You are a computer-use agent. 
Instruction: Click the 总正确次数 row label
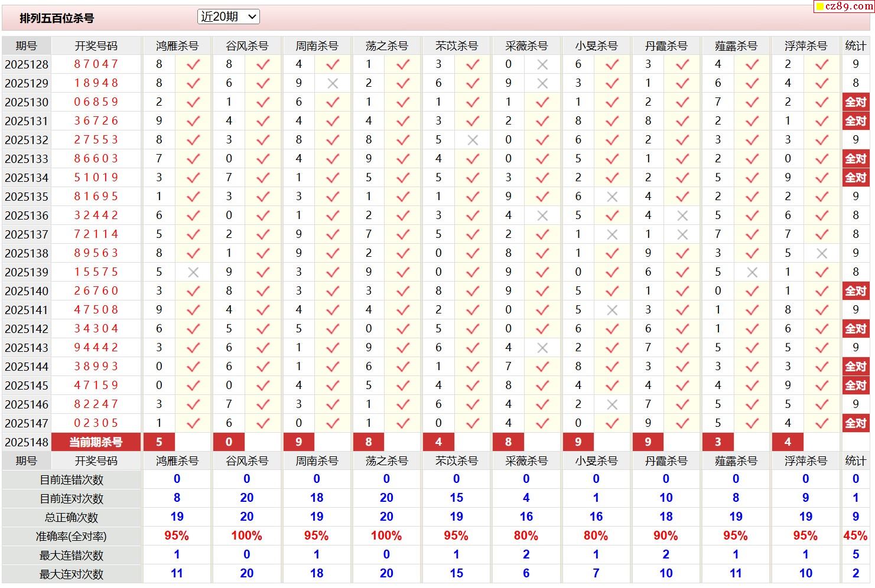tap(71, 518)
